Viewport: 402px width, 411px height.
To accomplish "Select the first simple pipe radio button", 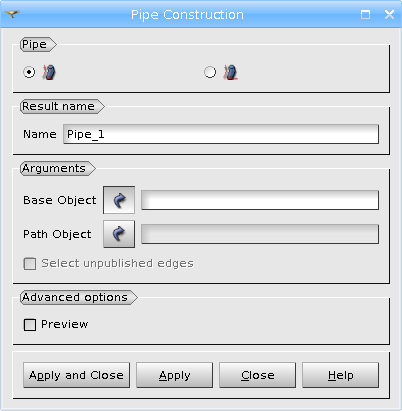I will [29, 72].
